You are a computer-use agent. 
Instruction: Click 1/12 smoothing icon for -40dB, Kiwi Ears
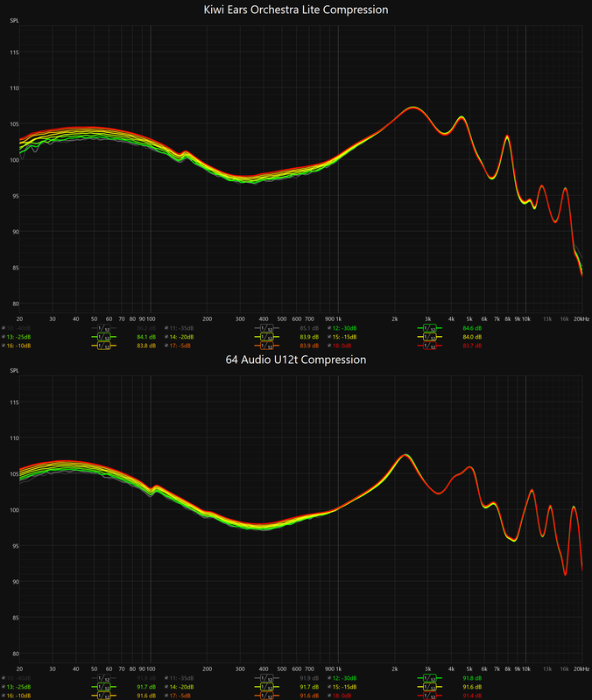[x=103, y=328]
